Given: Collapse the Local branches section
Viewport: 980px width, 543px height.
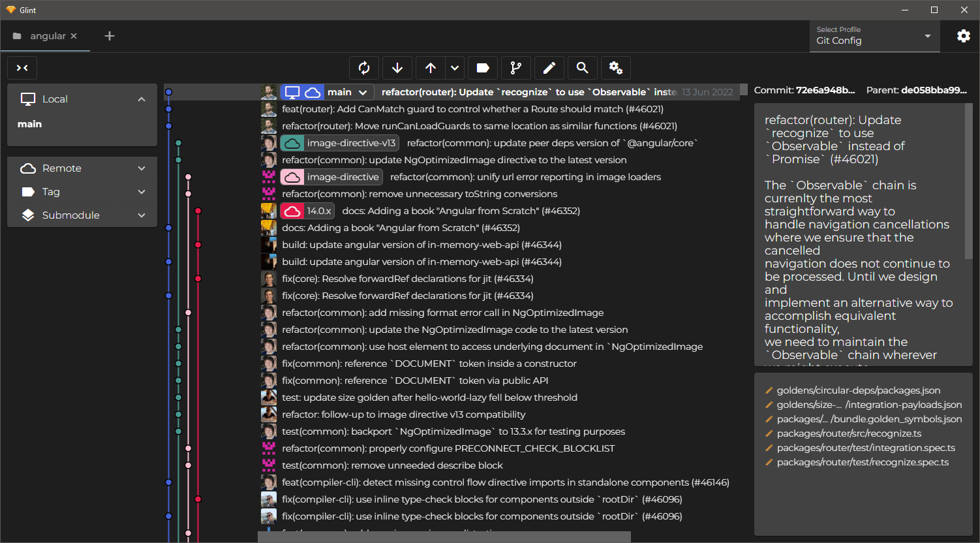Looking at the screenshot, I should pyautogui.click(x=142, y=99).
